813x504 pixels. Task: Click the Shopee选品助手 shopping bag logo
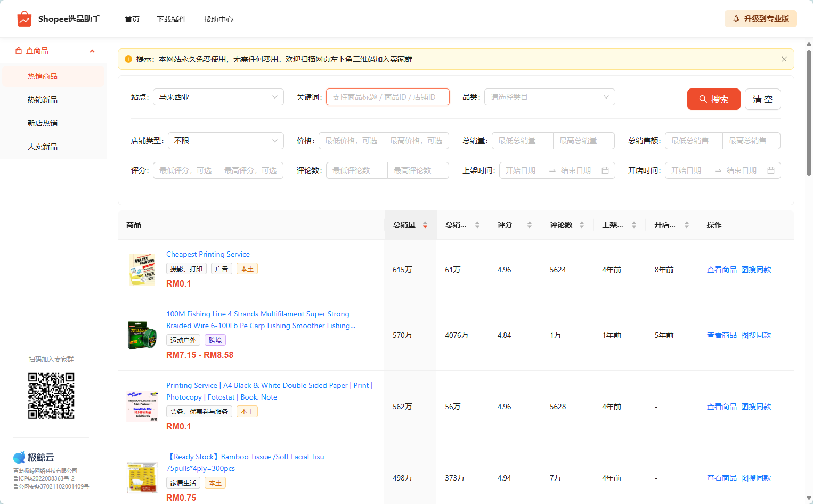(x=25, y=19)
